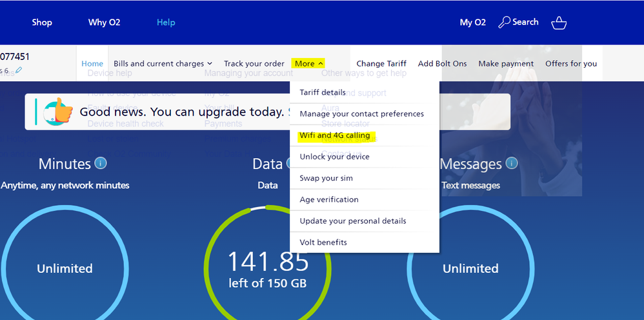Image resolution: width=644 pixels, height=320 pixels.
Task: Open Manage your contact preferences
Action: click(x=361, y=114)
